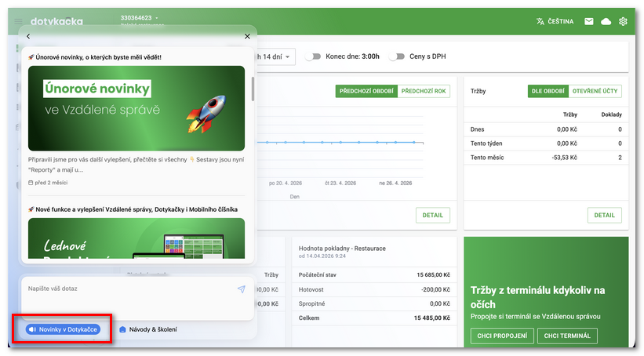Open the cloud status icon
Screen dimensions: 644x356
click(x=606, y=21)
